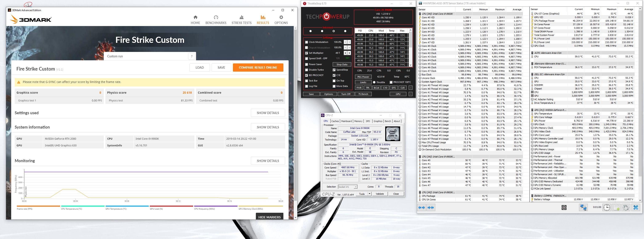The height and width of the screenshot is (239, 644).
Task: Open CPU-Z Tools dropdown arrow
Action: [369, 194]
